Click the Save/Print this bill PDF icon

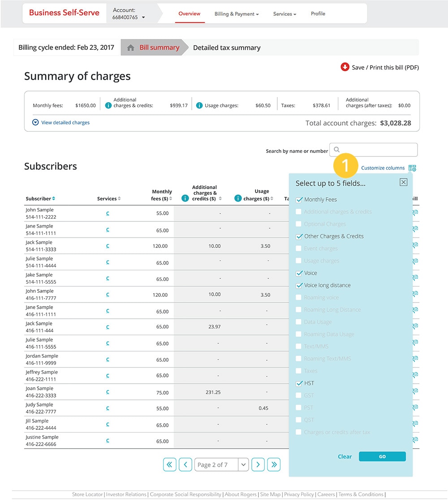345,67
